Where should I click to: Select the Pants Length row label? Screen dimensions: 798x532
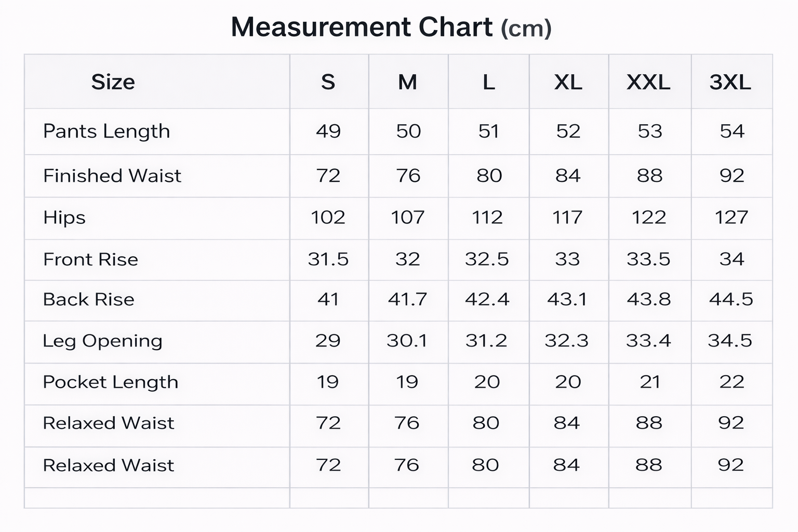(x=107, y=131)
